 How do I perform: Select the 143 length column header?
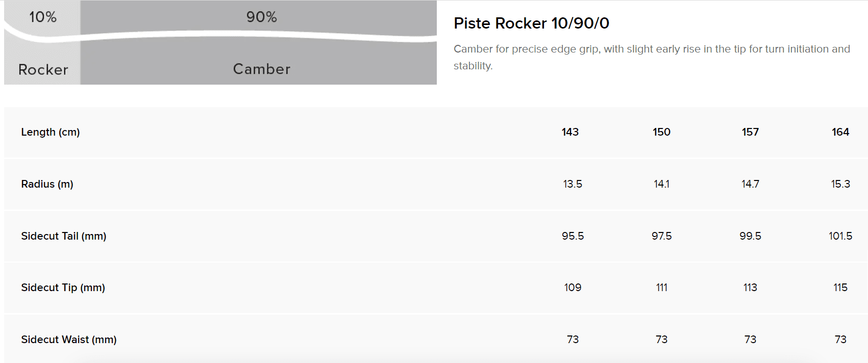coord(570,132)
